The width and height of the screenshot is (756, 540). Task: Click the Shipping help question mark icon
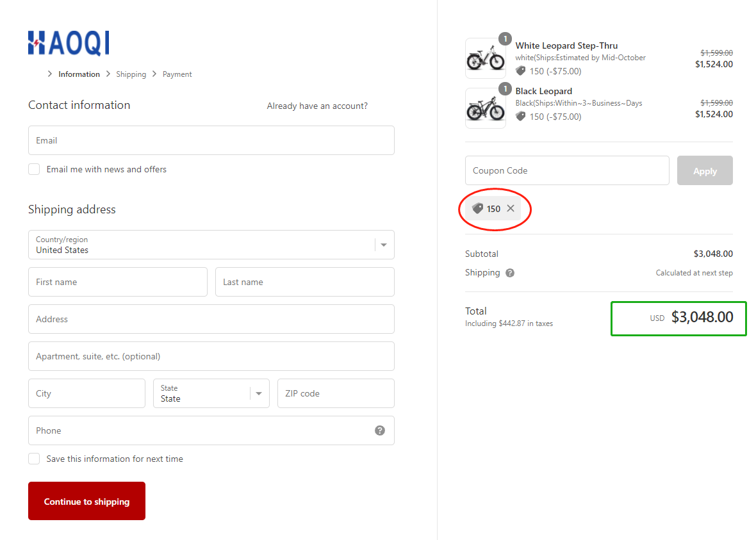coord(510,273)
